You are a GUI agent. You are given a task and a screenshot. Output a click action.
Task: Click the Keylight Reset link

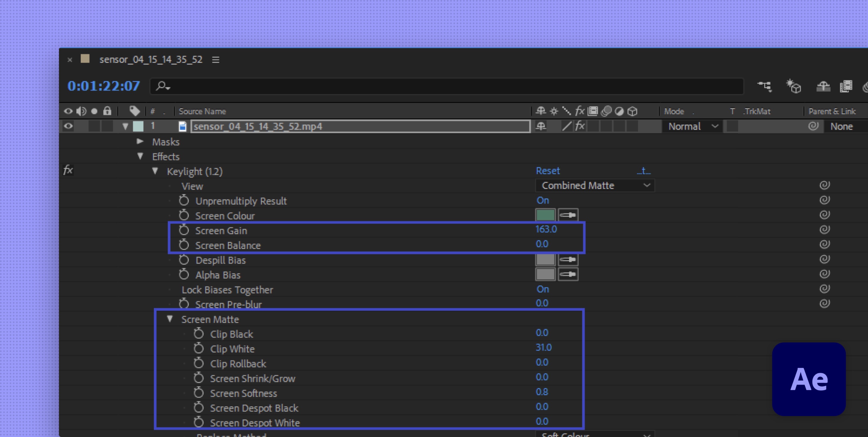point(548,171)
